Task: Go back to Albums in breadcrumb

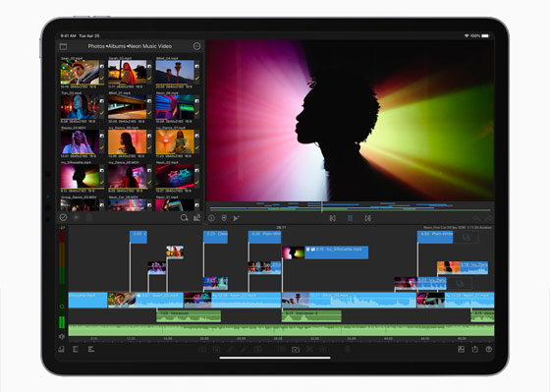Action: point(117,46)
